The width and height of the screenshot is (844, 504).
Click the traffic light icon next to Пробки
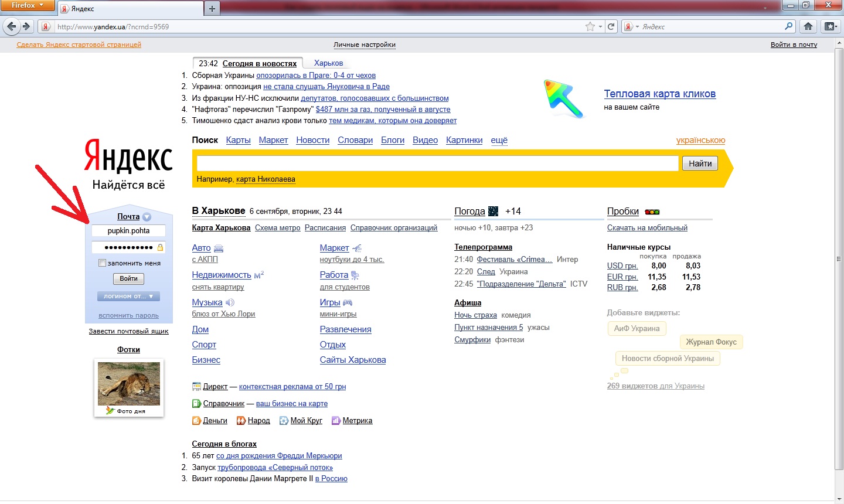(652, 212)
